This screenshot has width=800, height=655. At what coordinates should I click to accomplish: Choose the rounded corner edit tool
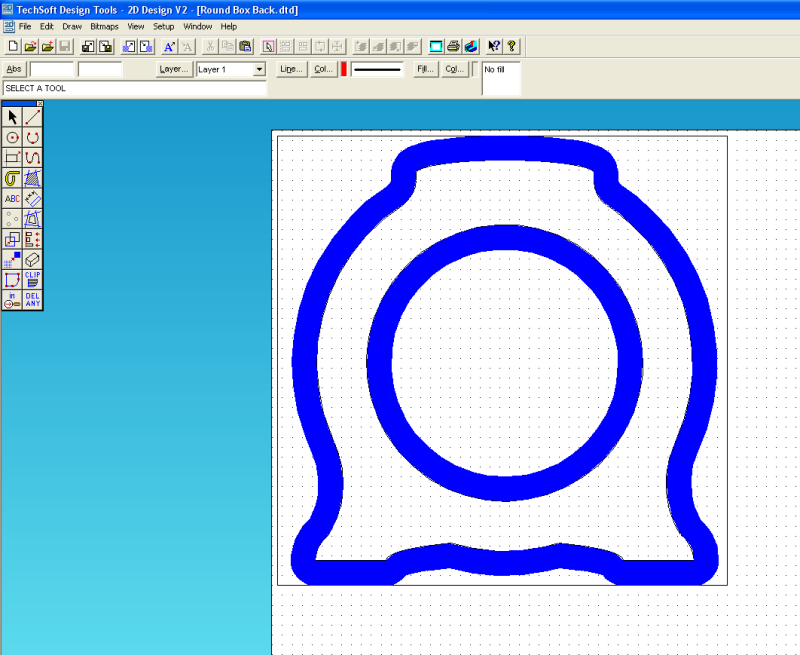coord(12,280)
